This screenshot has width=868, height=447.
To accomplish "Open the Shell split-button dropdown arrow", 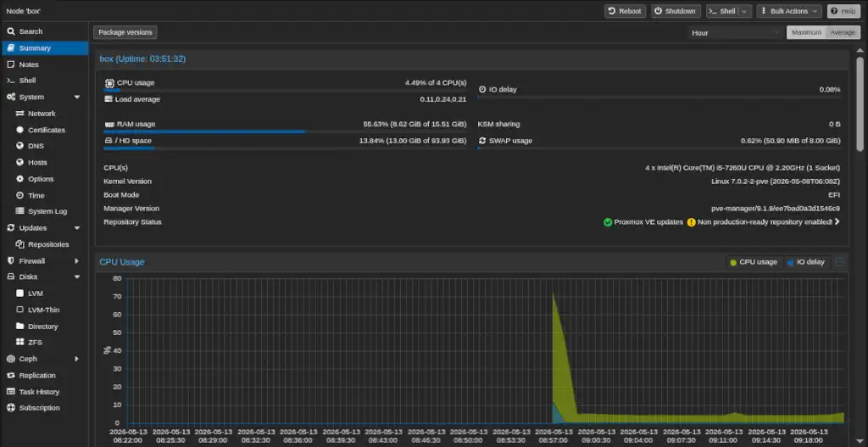I will (744, 11).
